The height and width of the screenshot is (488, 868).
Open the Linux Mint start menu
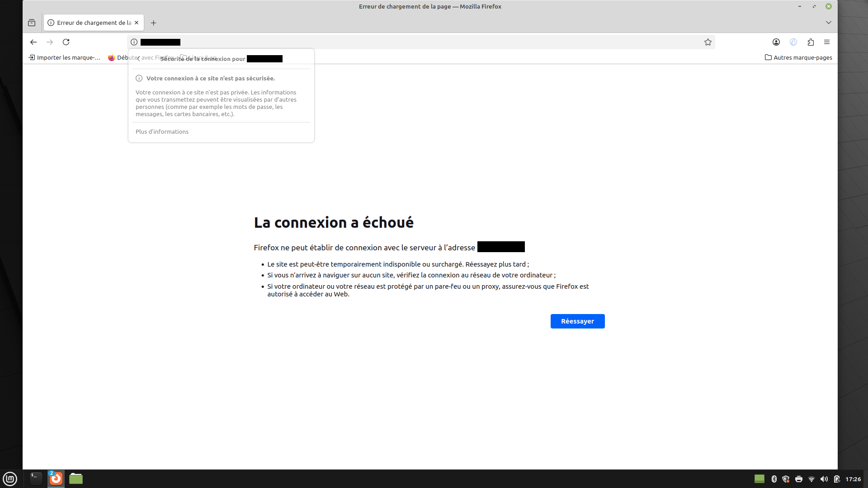10,479
